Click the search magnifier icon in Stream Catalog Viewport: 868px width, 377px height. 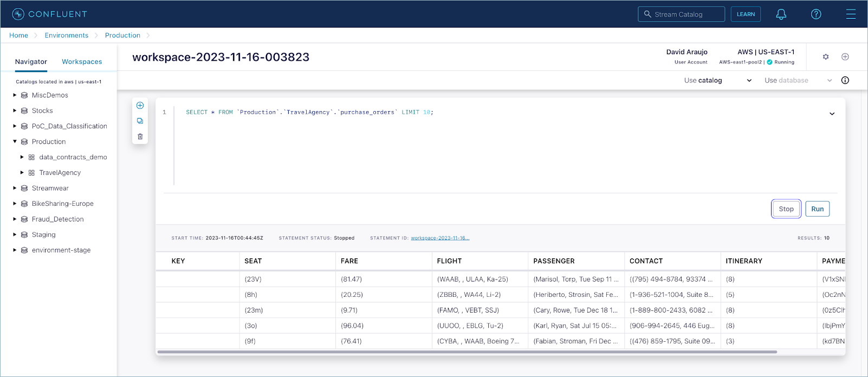(647, 14)
